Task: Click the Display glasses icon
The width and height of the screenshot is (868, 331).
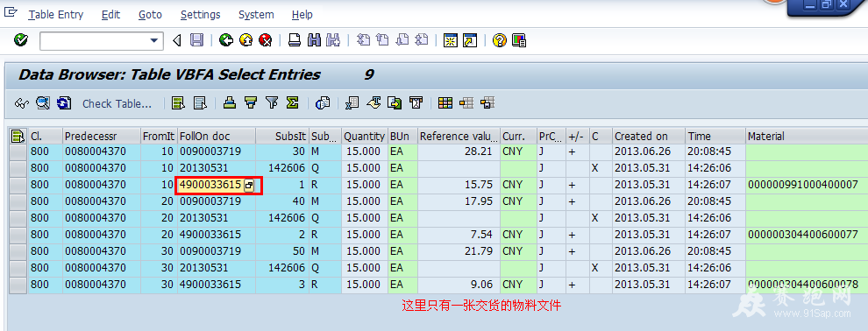Action: tap(22, 102)
